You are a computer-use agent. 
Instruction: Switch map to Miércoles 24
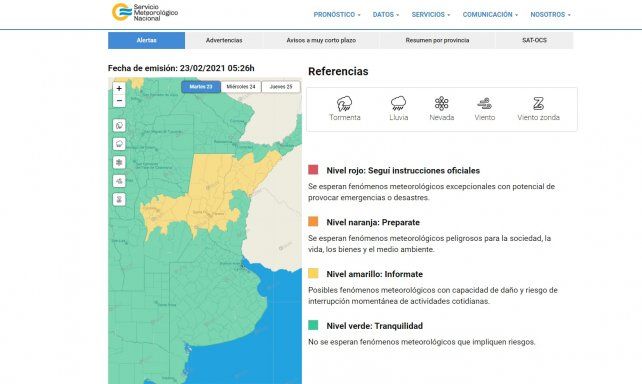pyautogui.click(x=241, y=87)
